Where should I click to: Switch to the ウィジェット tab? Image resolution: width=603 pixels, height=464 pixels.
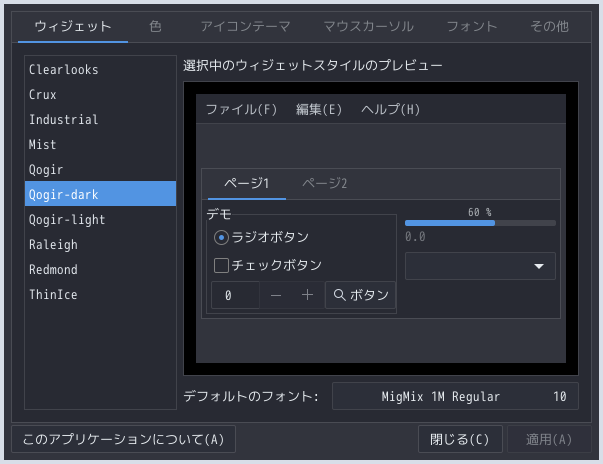[73, 27]
